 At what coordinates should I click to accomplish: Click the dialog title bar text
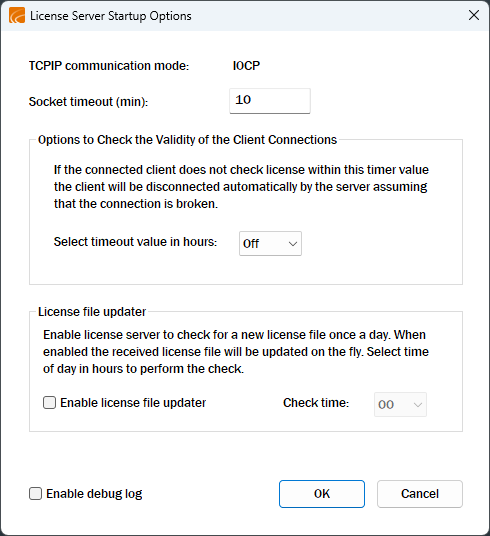(111, 16)
